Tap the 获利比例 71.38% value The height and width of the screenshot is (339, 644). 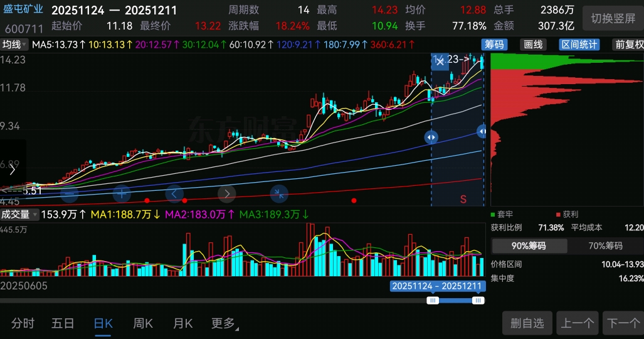pos(551,227)
